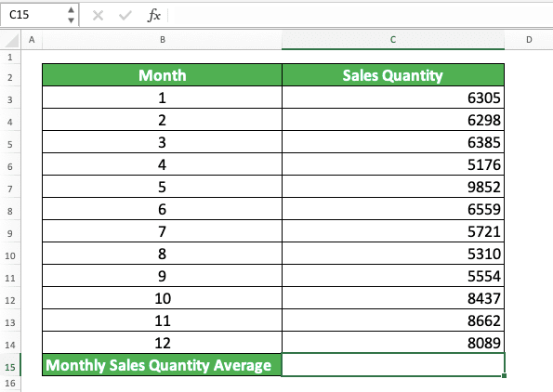
Task: Select cell with value 5176
Action: (393, 164)
